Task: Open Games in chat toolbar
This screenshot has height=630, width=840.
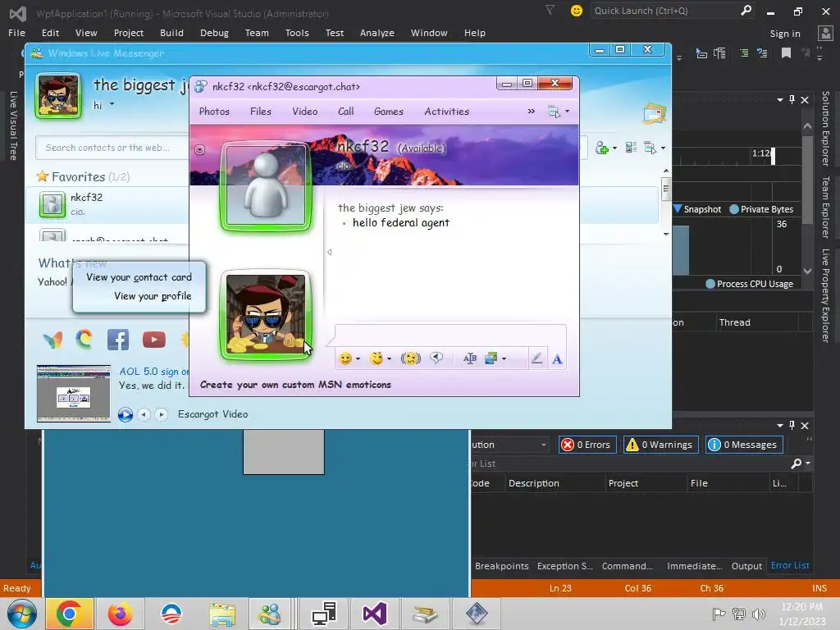Action: 388,112
